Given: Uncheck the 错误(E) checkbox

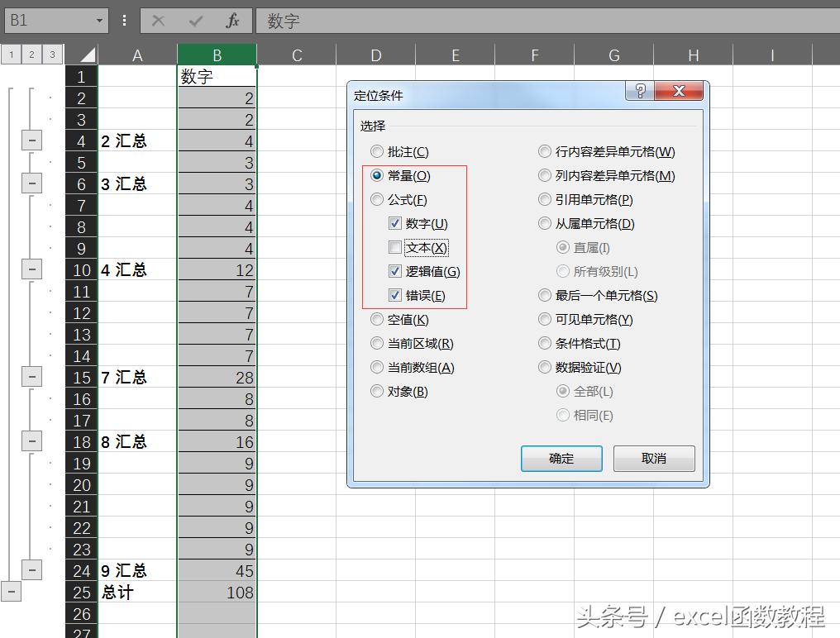Looking at the screenshot, I should coord(394,295).
